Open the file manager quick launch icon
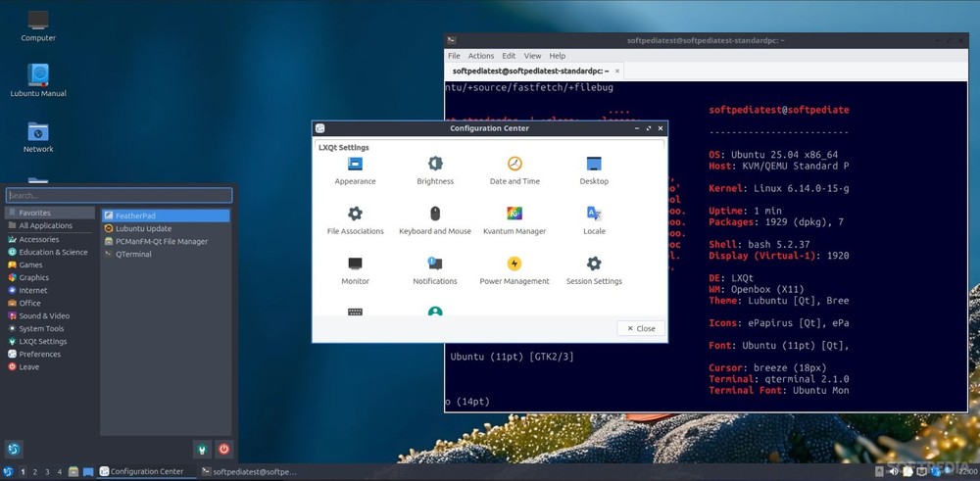 click(73, 471)
